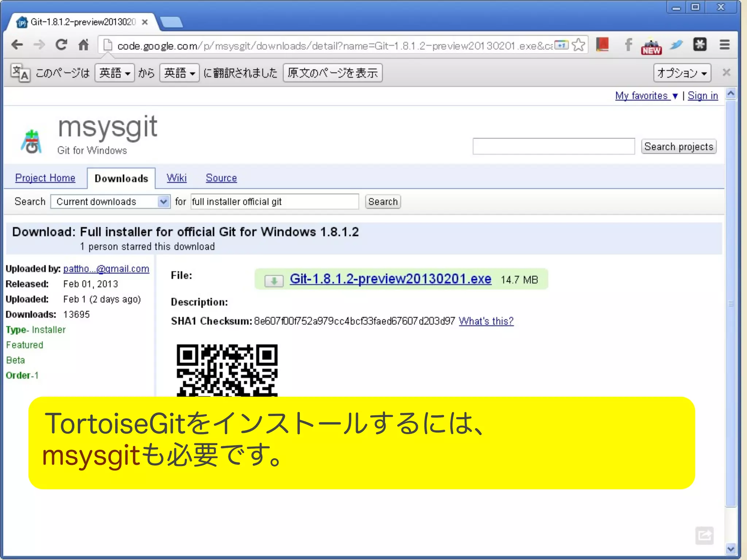The height and width of the screenshot is (560, 747).
Task: Open the target language dropdown
Action: point(179,73)
